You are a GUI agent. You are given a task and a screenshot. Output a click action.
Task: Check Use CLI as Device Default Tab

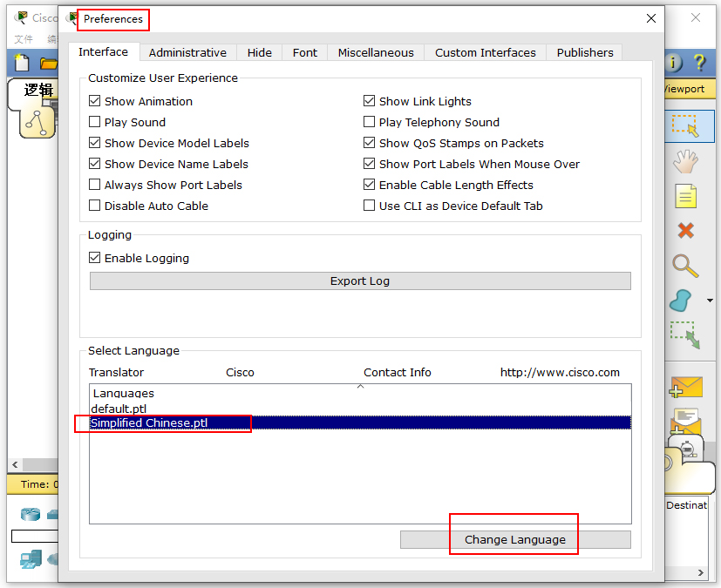click(370, 206)
